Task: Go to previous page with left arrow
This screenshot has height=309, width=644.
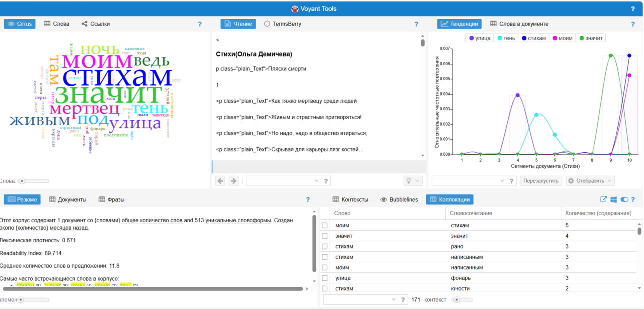Action: tap(220, 181)
